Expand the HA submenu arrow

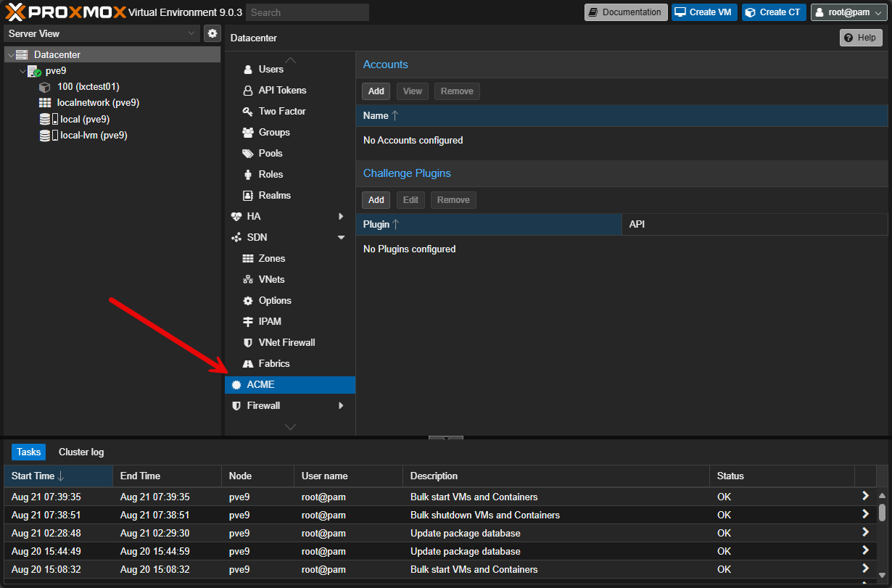pyautogui.click(x=341, y=217)
